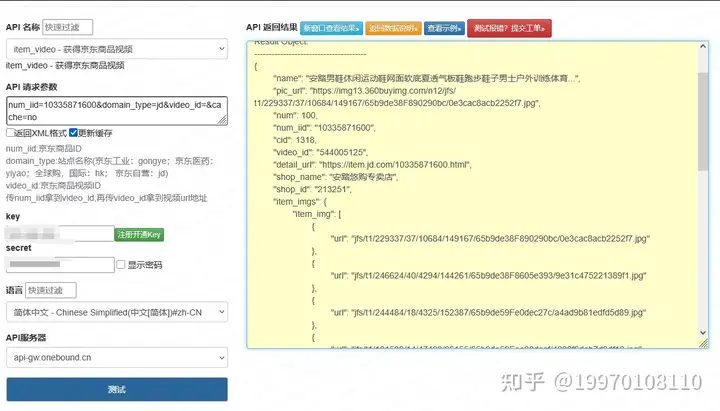720x411 pixels.
Task: Enable the 返回XML格式 checkbox
Action: pos(10,133)
